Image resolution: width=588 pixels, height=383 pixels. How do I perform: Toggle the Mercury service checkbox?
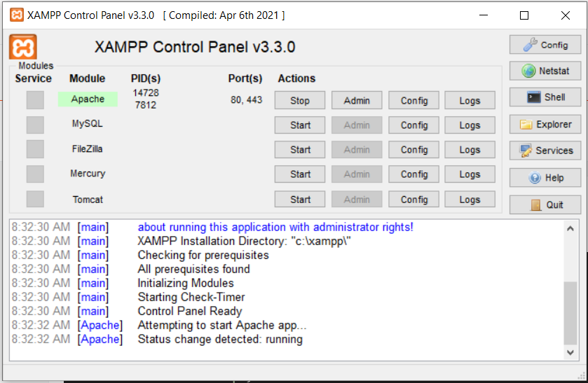click(35, 174)
